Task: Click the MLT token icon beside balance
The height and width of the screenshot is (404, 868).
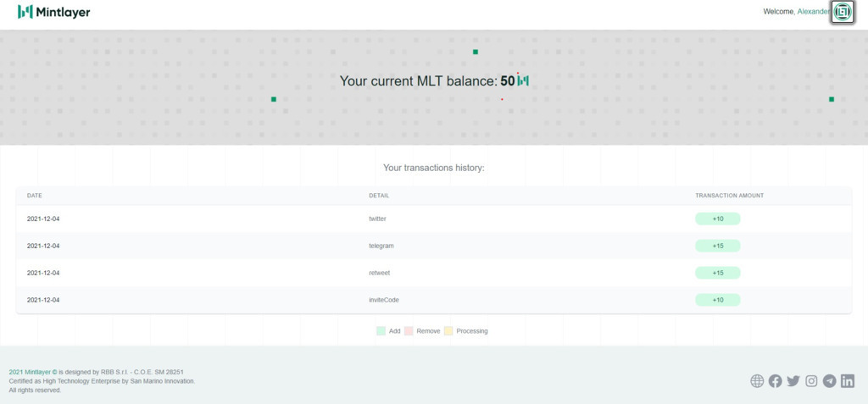Action: point(523,81)
